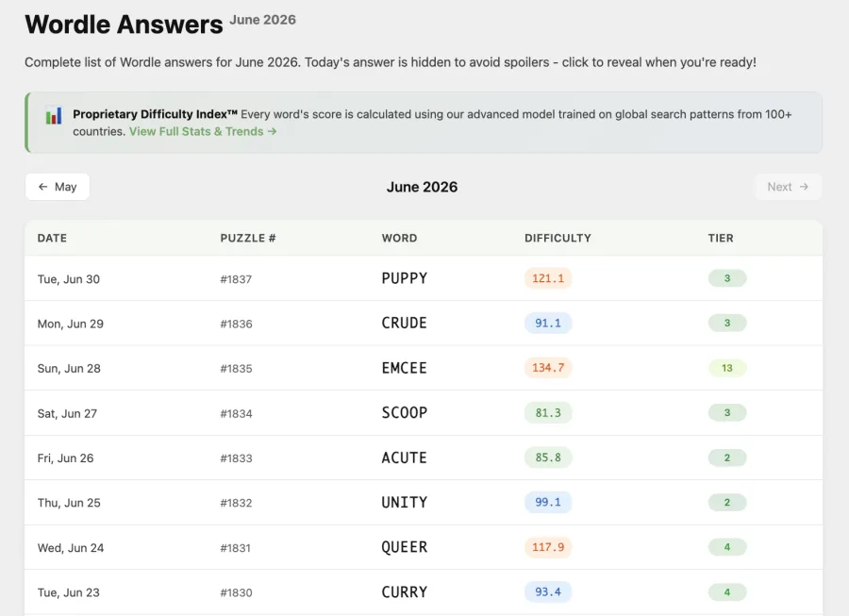Viewport: 849px width, 616px height.
Task: Click the date Tue, Jun 30
Action: (x=69, y=279)
